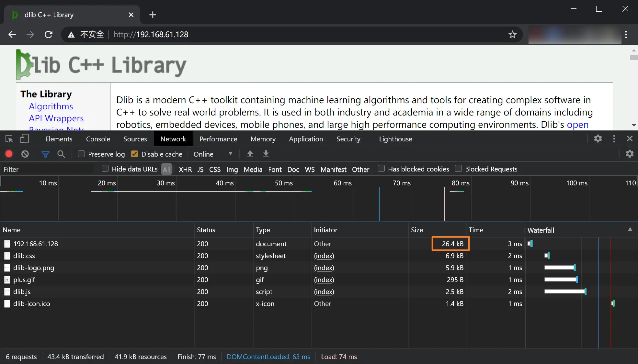Image resolution: width=638 pixels, height=364 pixels.
Task: Filter requests by XHR type
Action: 185,170
